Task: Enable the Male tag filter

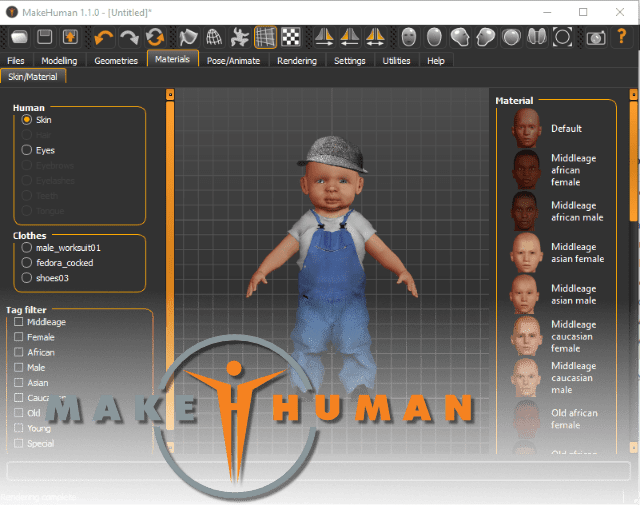Action: [18, 367]
